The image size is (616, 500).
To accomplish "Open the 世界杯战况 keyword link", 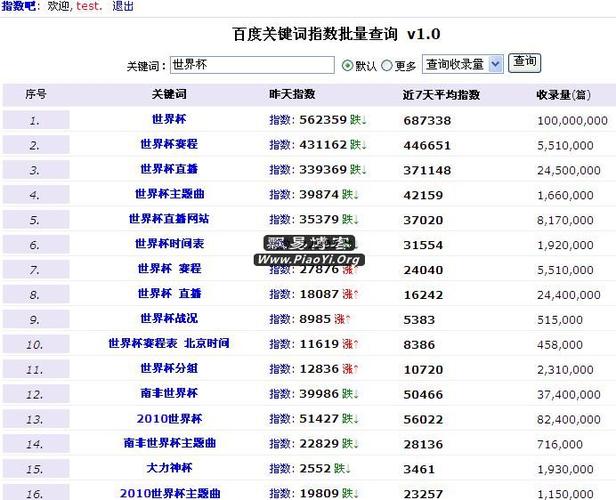I will pos(169,318).
